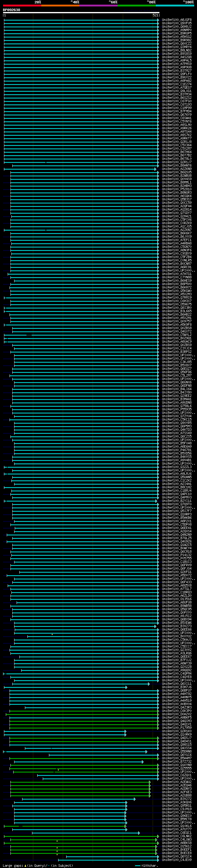Viewport: 197px width, 868px height.
Task: Open UniRef100_B3TM27 entry
Action: point(177,71)
